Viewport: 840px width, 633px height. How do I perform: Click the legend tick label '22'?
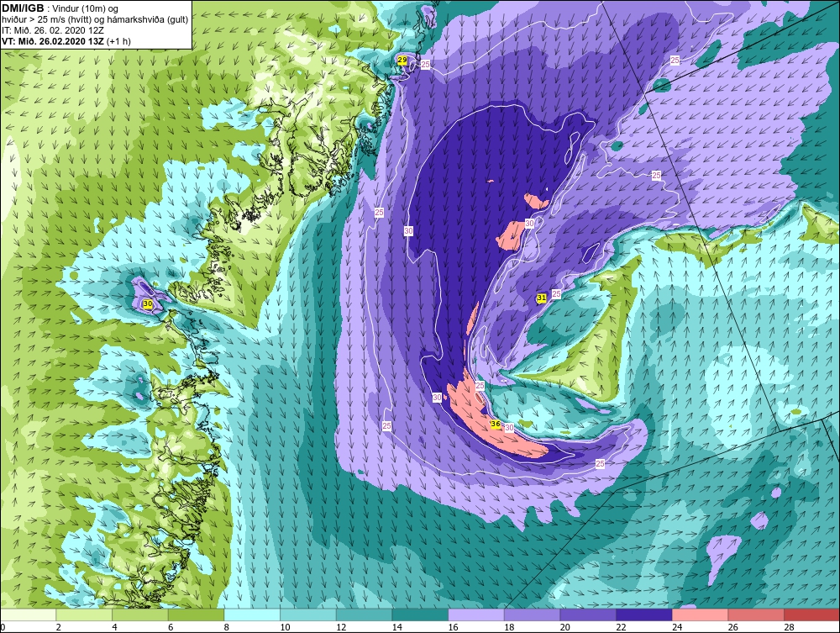click(x=621, y=627)
